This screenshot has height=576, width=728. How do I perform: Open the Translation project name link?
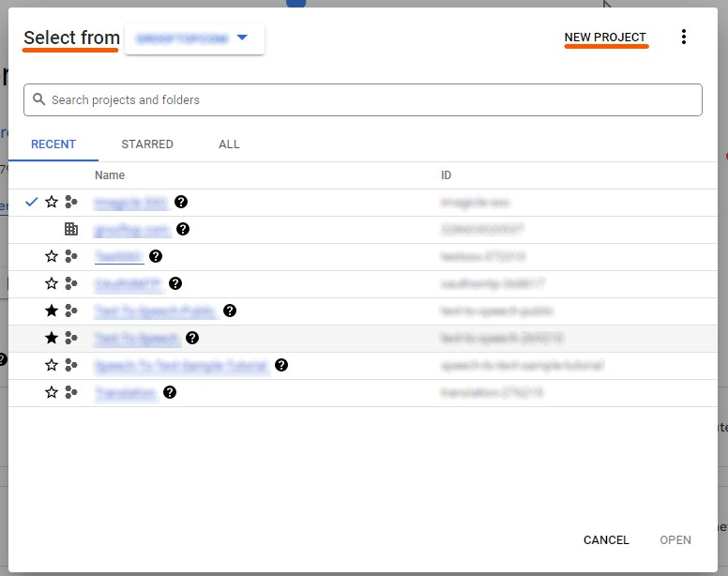coord(126,393)
